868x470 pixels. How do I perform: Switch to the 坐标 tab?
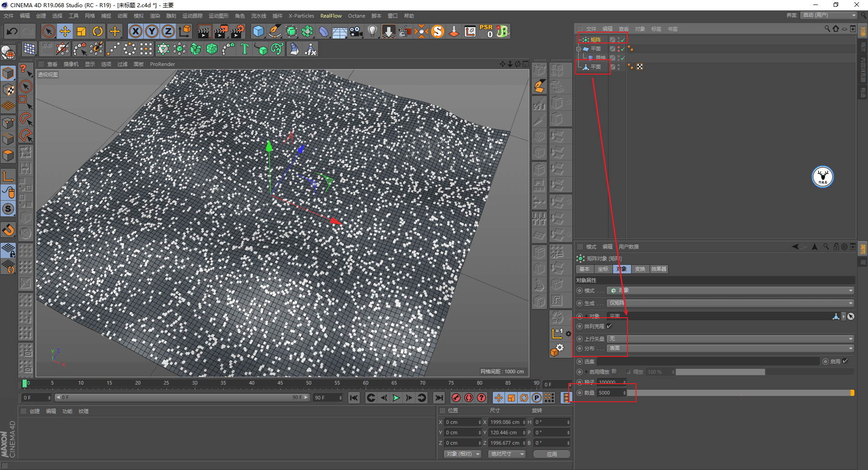coord(603,269)
